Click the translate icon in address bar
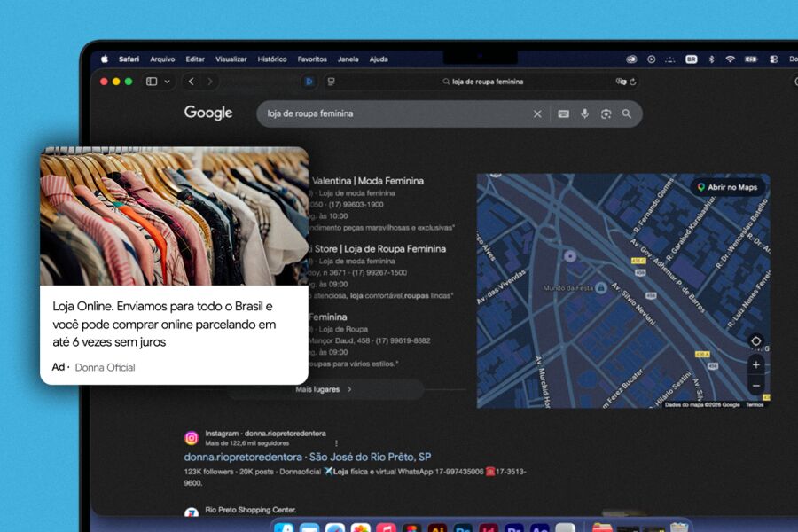798x532 pixels. (x=621, y=82)
